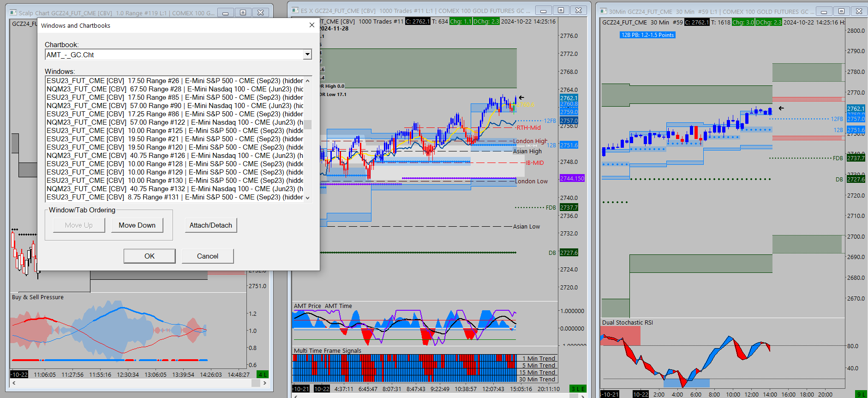Click the ES X chart window title icon
Screen dimensions: 868x398
(295, 10)
